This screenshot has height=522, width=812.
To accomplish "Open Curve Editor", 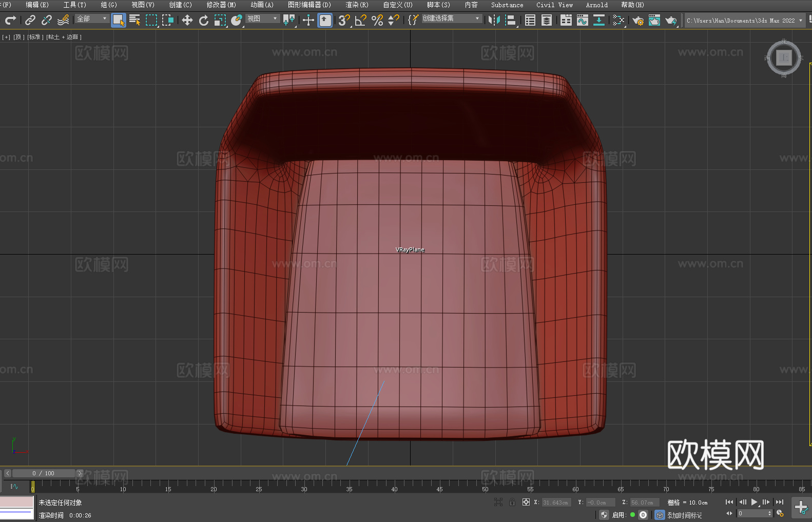I will pyautogui.click(x=583, y=20).
